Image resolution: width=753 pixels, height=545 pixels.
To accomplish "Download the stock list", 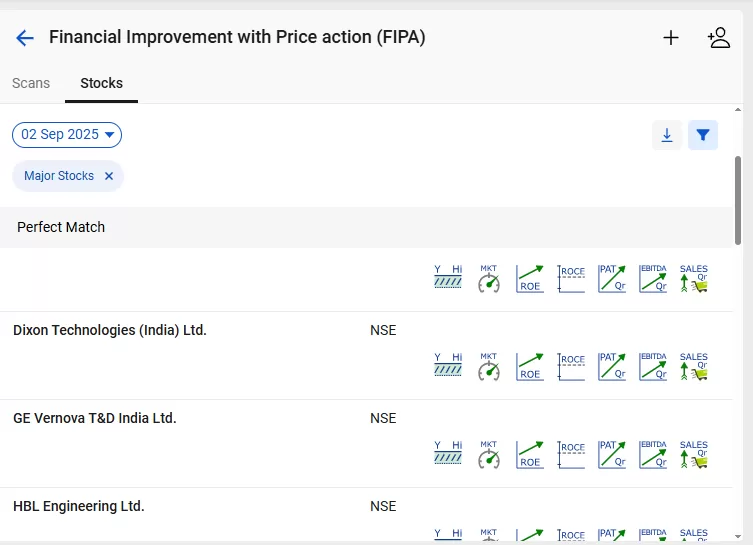I will point(667,135).
